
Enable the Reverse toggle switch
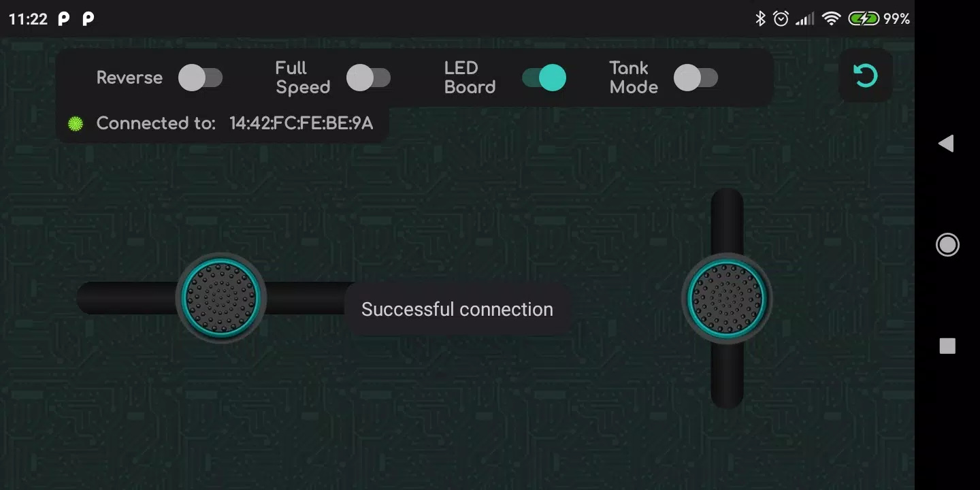(200, 78)
